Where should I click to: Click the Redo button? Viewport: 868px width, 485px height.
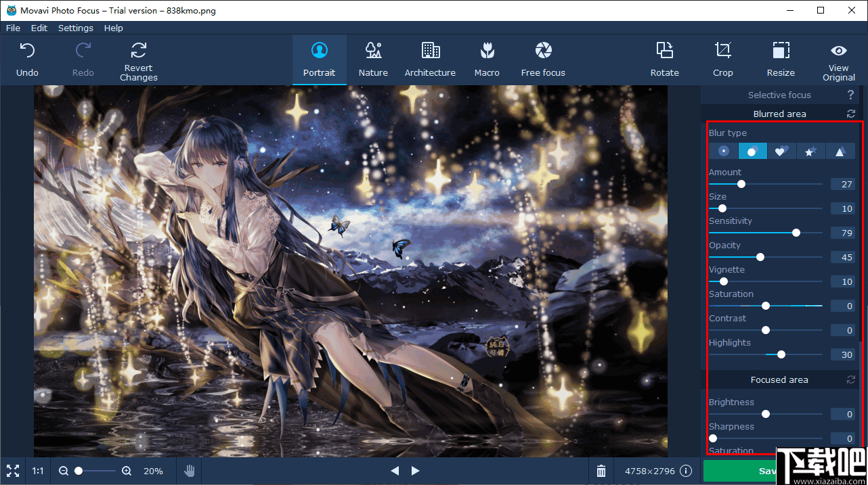(83, 60)
